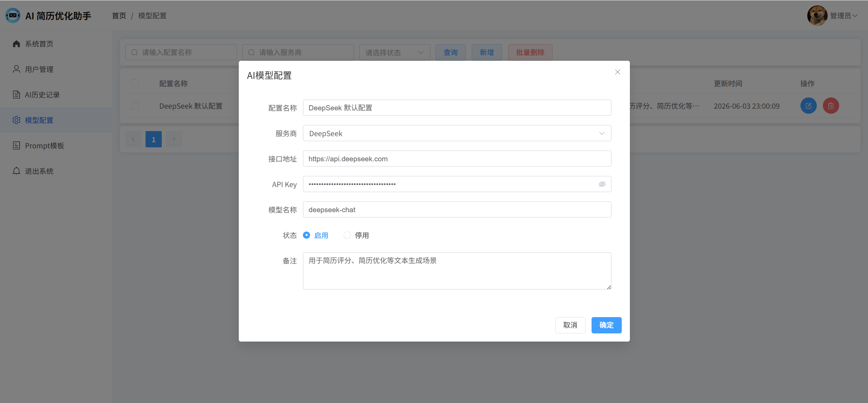
Task: Click the 操作 column header
Action: (807, 84)
